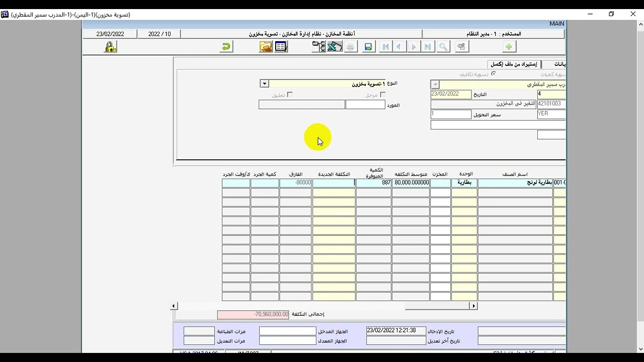Viewport: 644px width, 362px height.
Task: Select the تسوية تكاليف radio button
Action: (493, 73)
